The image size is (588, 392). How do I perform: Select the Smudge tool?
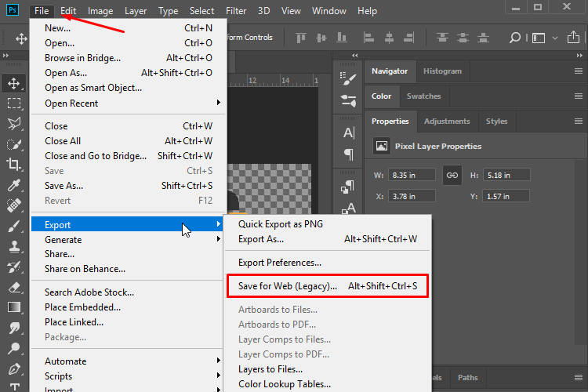tap(14, 328)
